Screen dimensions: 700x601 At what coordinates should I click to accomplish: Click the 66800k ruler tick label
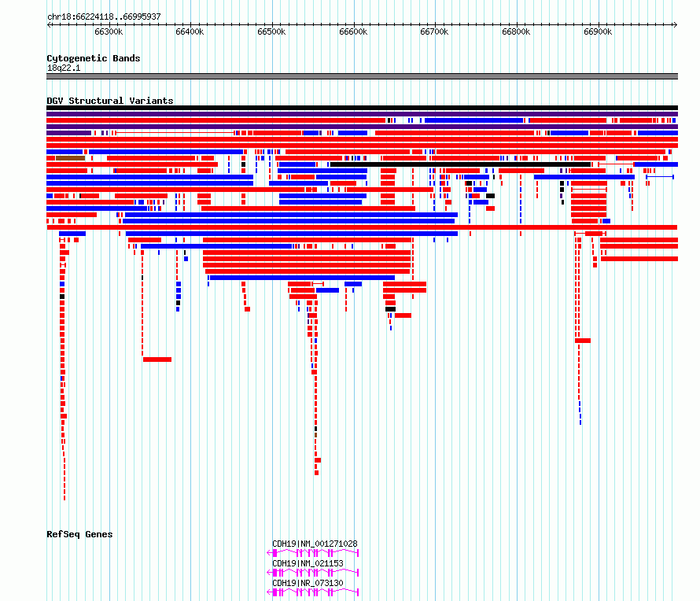(516, 31)
